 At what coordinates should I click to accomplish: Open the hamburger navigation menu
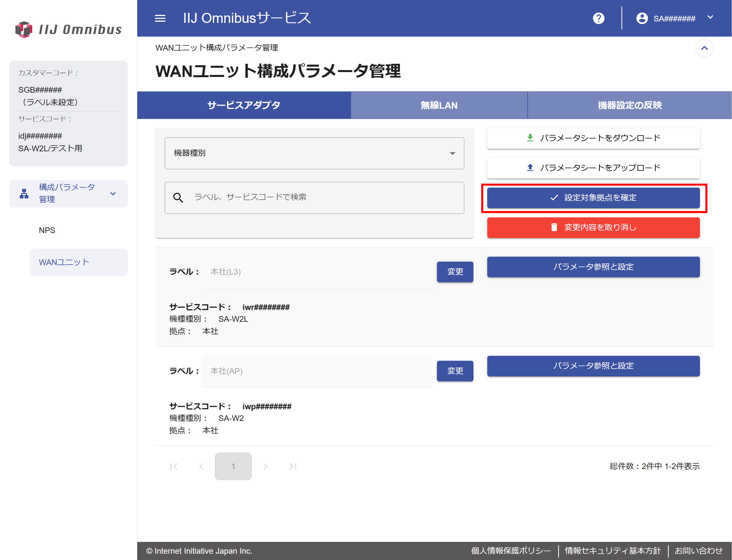tap(160, 18)
